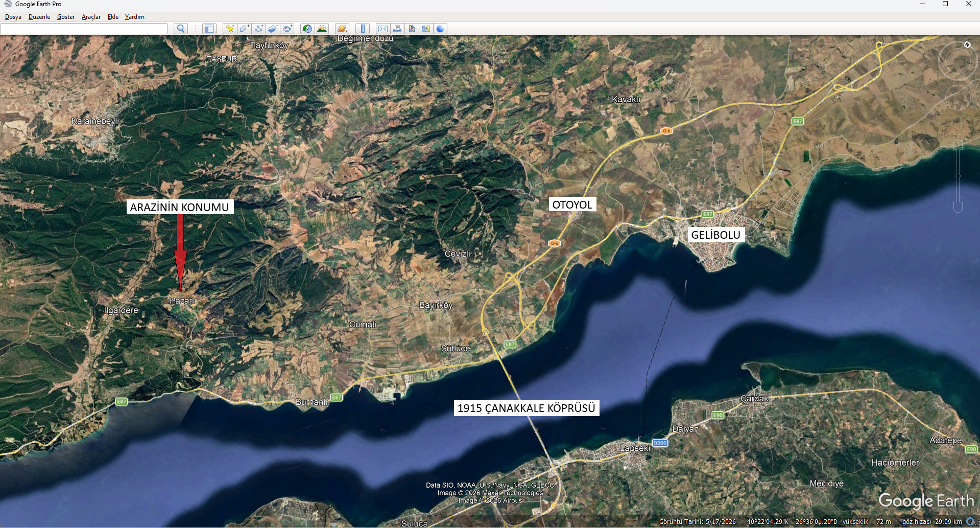Click zoom in at slider top
The image size is (980, 528).
click(x=958, y=144)
